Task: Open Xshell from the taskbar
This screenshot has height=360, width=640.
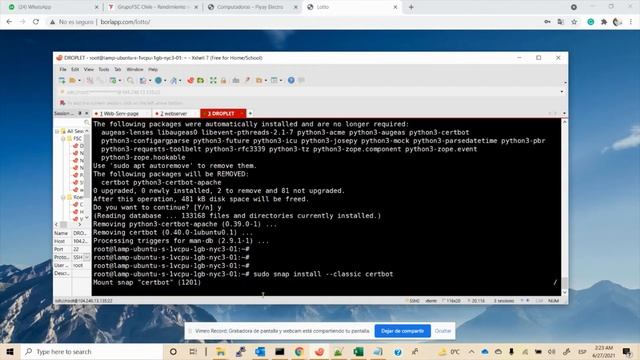Action: click(x=319, y=351)
